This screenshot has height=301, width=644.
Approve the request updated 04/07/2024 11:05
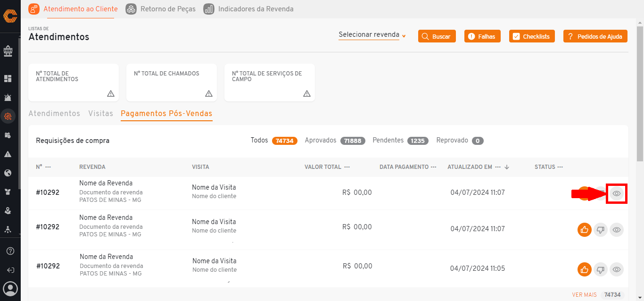point(585,270)
